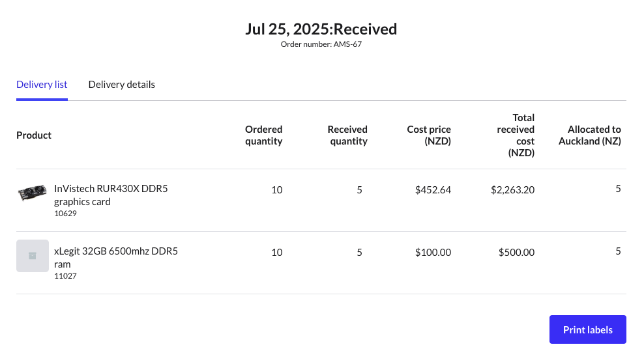Click the Allocated to Auckland (NZ) header
The image size is (644, 362).
[x=590, y=135]
